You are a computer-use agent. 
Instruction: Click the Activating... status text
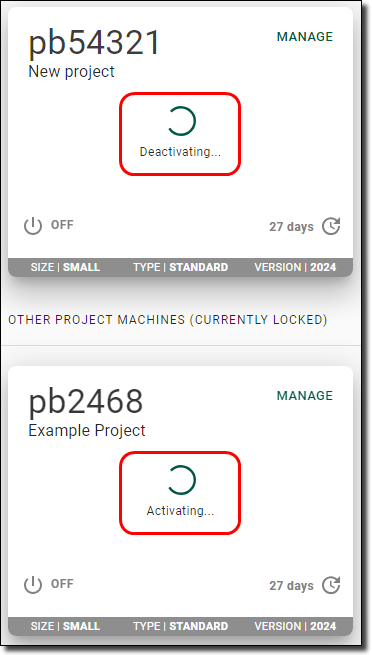180,510
